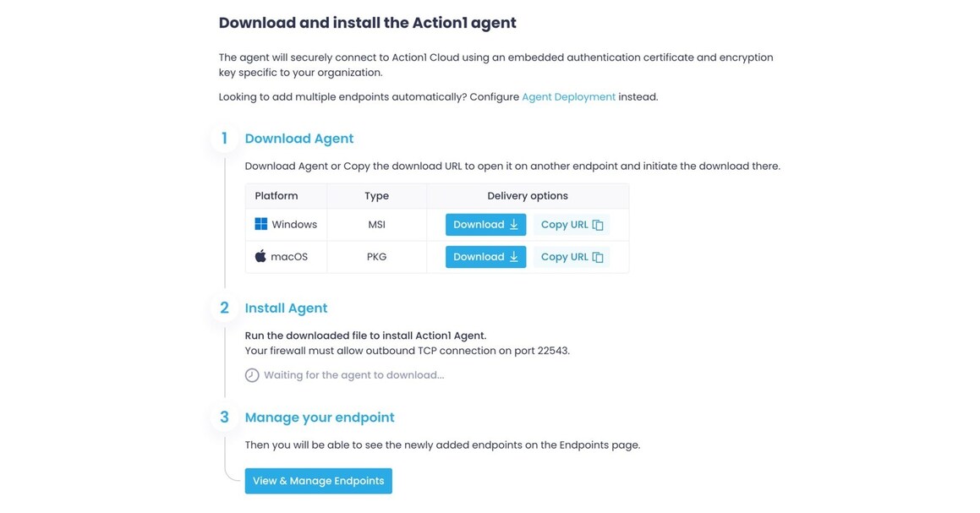This screenshot has height=513, width=980.
Task: Copy the Windows agent download URL
Action: (x=564, y=224)
